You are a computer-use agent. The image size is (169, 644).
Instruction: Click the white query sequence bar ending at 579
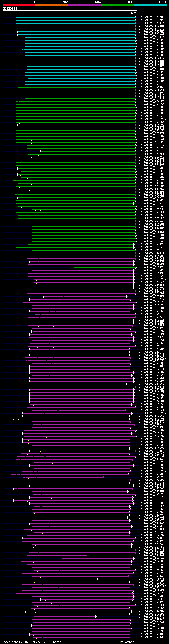(x=69, y=11)
